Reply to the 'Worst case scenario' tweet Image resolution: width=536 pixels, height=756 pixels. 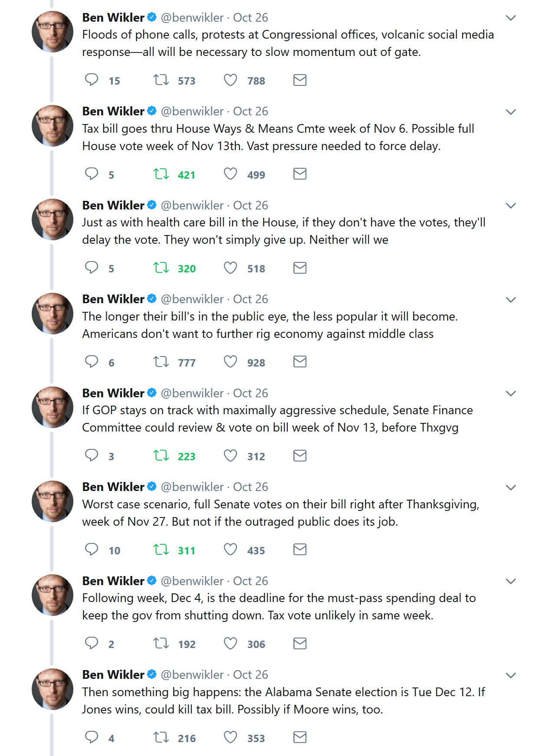[92, 550]
